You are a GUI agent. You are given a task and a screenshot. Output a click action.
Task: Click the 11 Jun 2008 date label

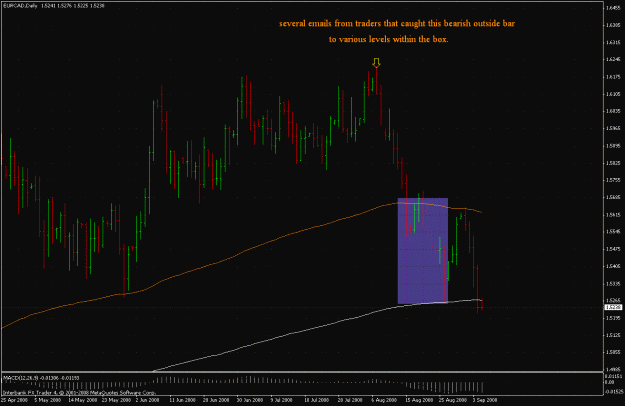(x=183, y=400)
